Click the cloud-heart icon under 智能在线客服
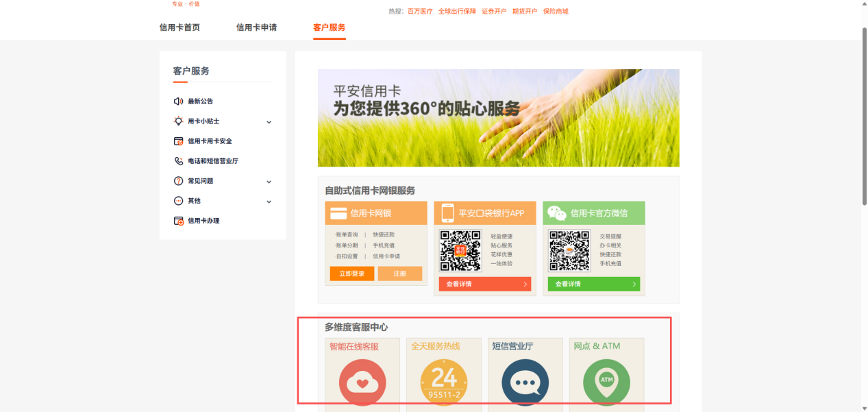Viewport: 868px width, 412px height. click(362, 383)
